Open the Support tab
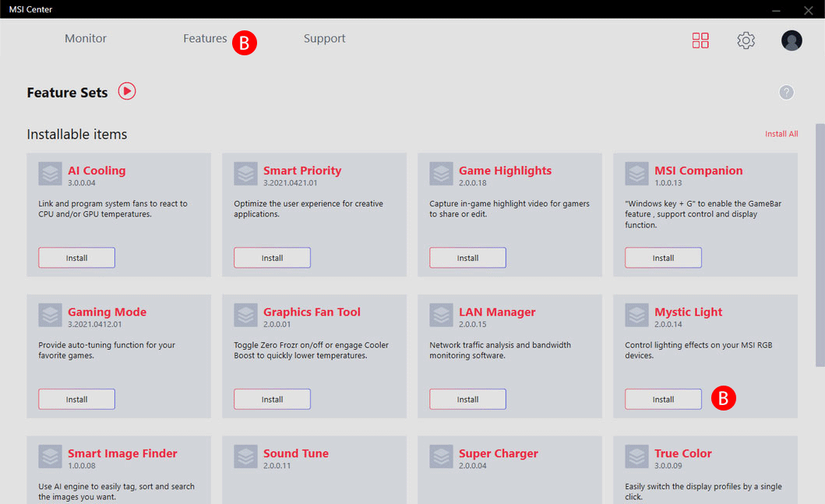The image size is (825, 504). tap(324, 38)
